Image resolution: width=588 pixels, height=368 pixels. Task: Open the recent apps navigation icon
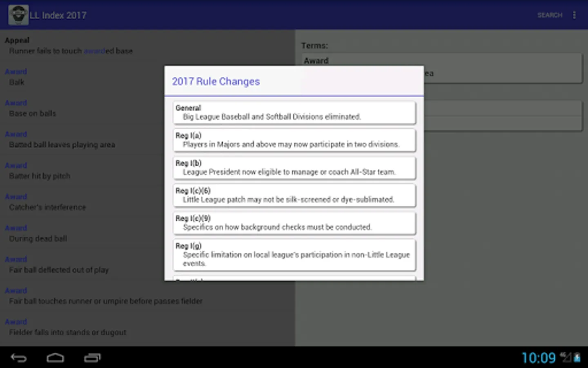92,358
